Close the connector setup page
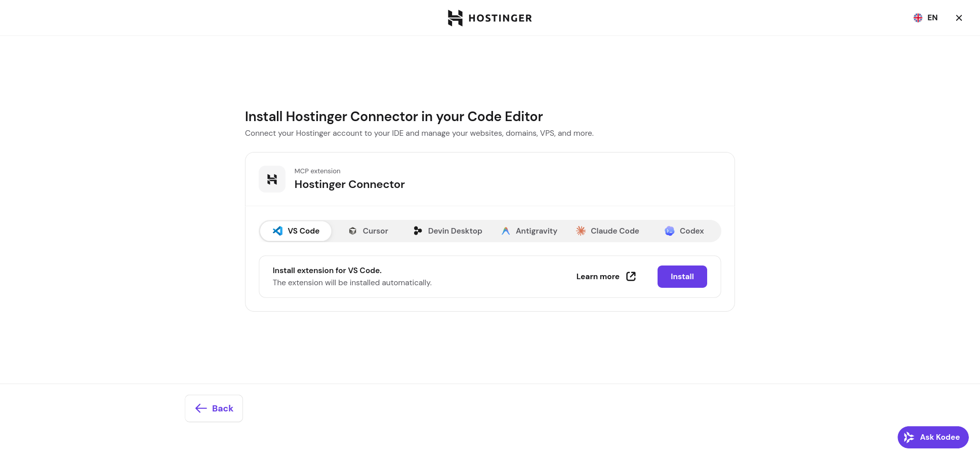The height and width of the screenshot is (455, 980). [959, 18]
